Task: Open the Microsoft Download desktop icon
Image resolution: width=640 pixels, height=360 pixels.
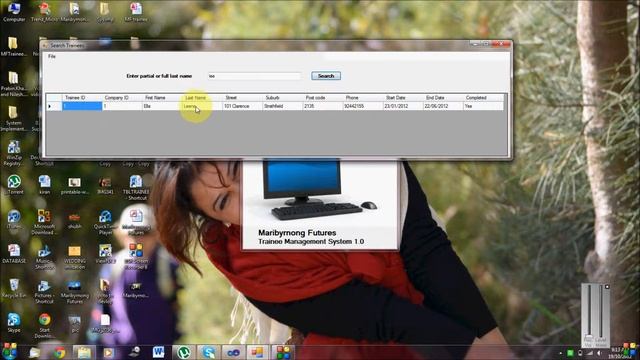Action: click(x=44, y=222)
